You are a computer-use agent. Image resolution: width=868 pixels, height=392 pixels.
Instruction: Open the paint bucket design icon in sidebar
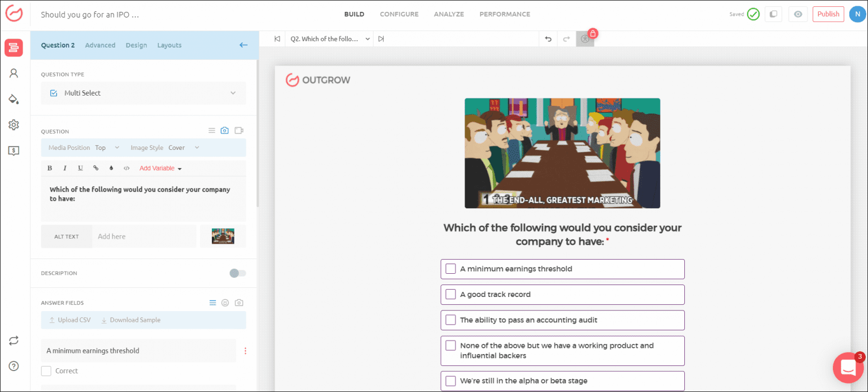[14, 98]
